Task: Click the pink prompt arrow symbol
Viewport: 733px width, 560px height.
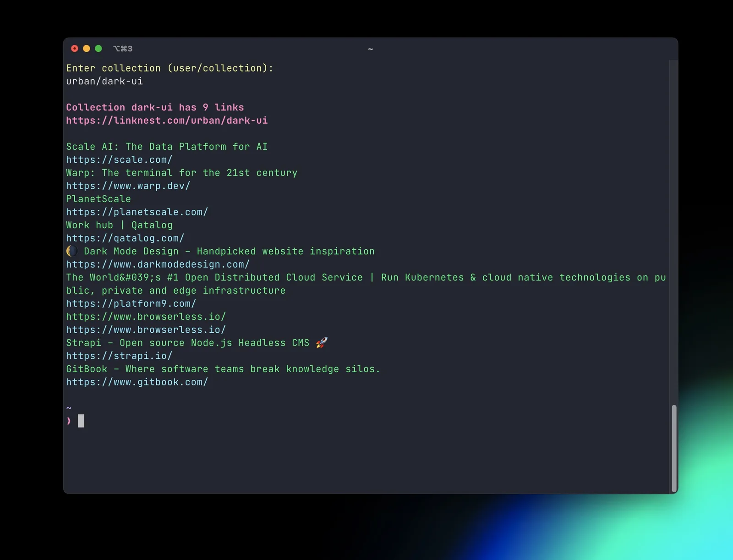Action: [69, 421]
